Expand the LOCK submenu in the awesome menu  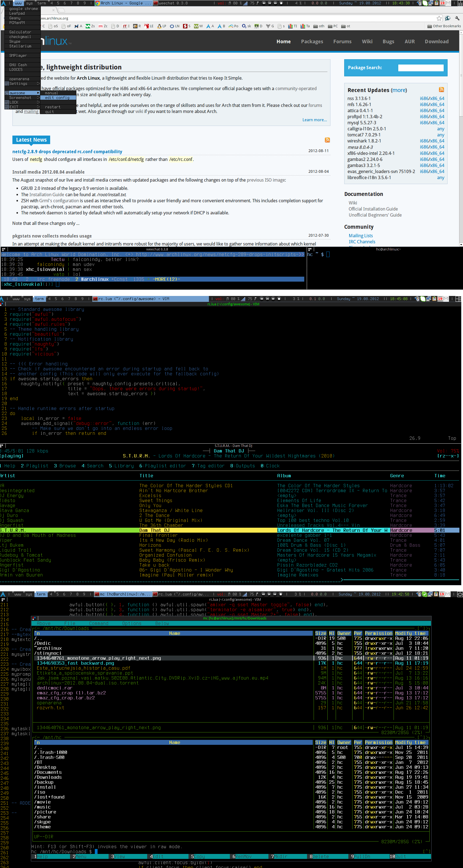tap(23, 103)
